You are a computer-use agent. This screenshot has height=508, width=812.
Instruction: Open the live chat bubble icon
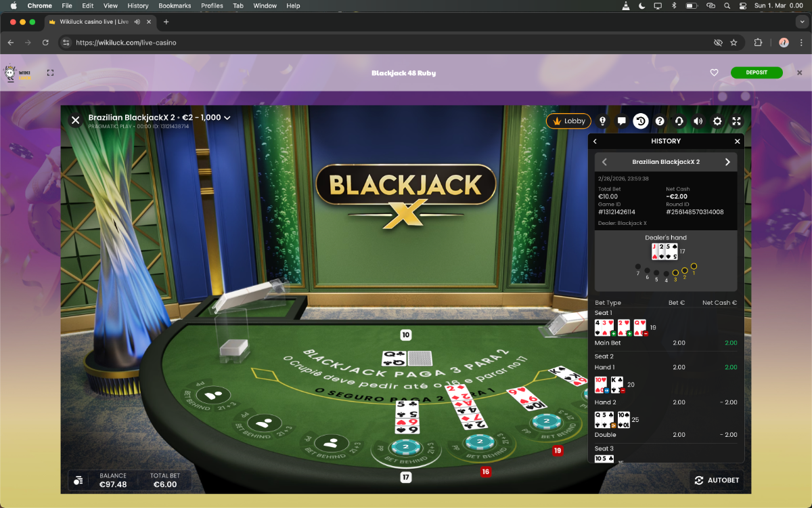pyautogui.click(x=621, y=121)
